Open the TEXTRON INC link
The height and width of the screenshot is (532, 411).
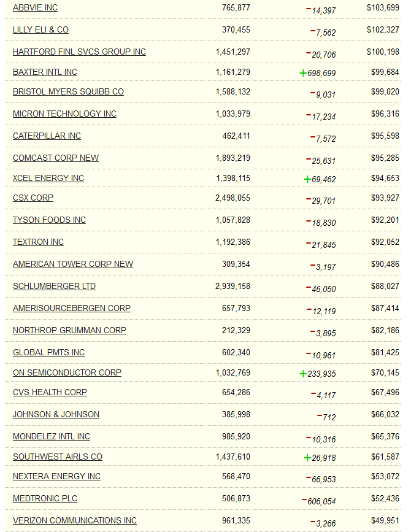(38, 242)
